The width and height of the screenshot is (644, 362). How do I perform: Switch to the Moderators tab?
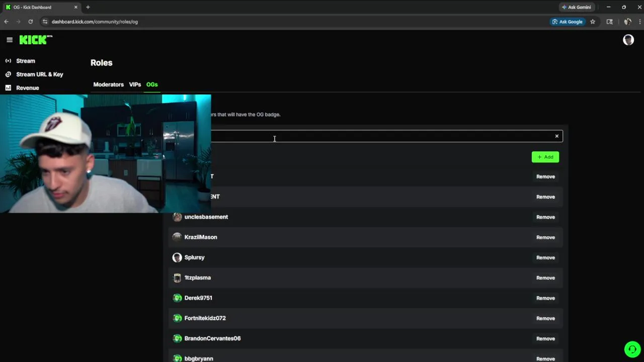click(x=108, y=84)
